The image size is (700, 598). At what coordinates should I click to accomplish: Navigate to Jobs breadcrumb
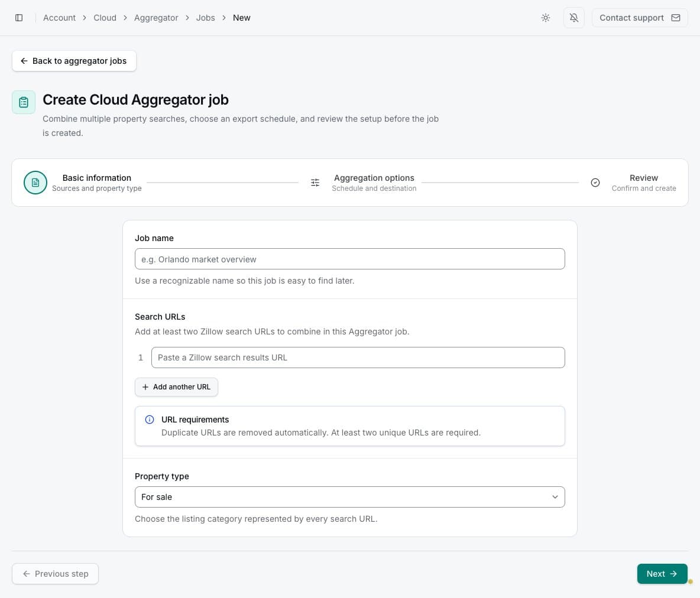point(205,18)
